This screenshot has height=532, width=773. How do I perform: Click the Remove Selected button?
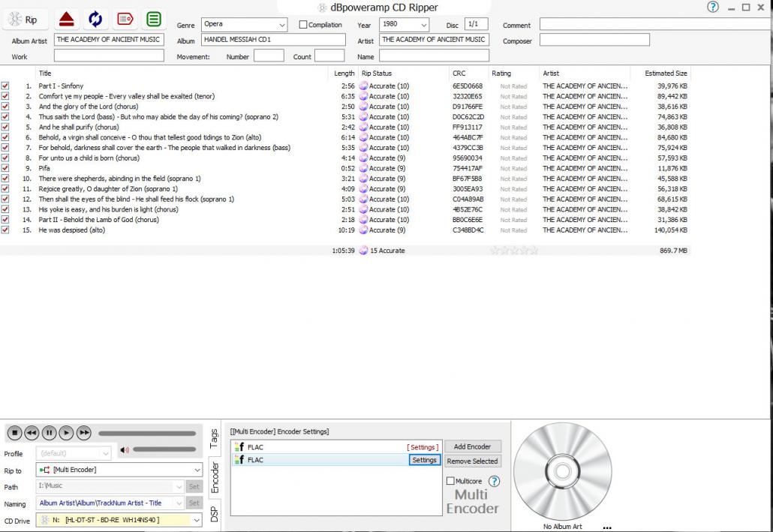pyautogui.click(x=472, y=461)
